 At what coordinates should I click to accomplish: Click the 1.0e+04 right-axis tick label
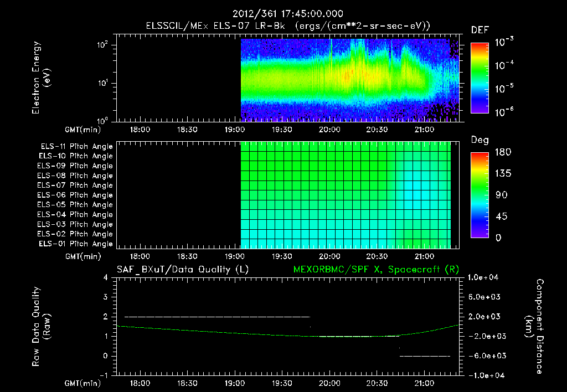[483, 277]
